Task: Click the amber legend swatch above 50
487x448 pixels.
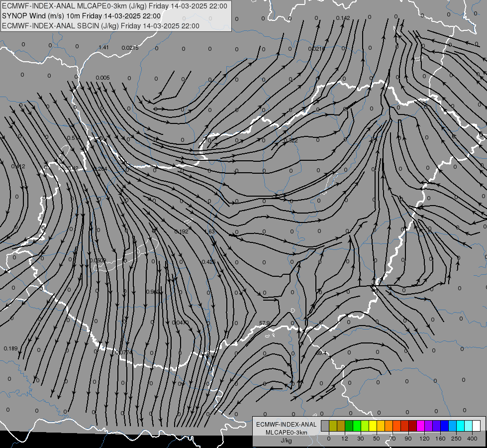Action: pyautogui.click(x=381, y=426)
